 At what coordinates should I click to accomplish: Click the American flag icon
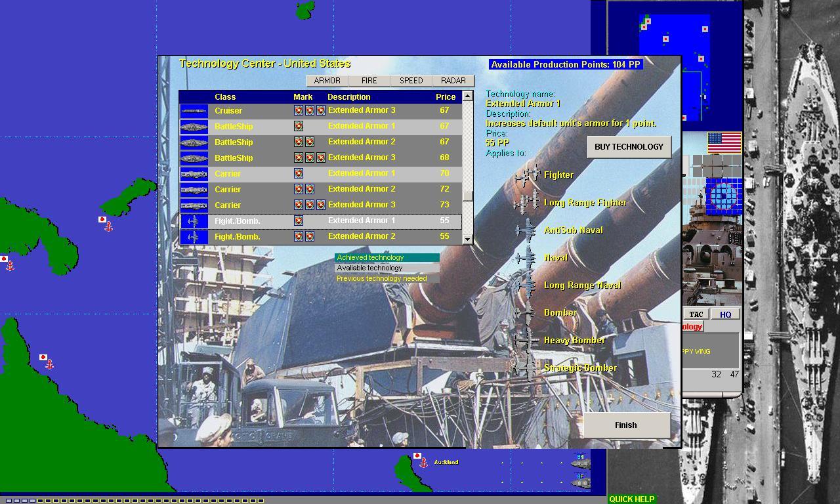pos(723,141)
